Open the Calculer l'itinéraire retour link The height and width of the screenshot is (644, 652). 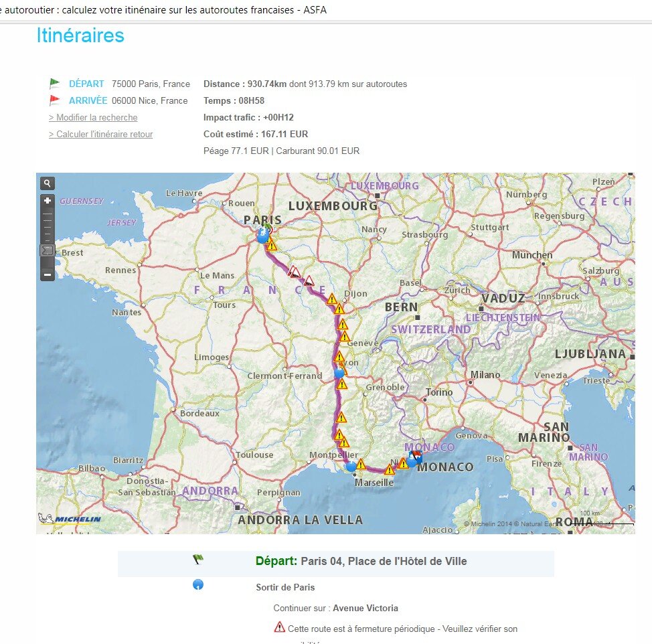pos(100,135)
